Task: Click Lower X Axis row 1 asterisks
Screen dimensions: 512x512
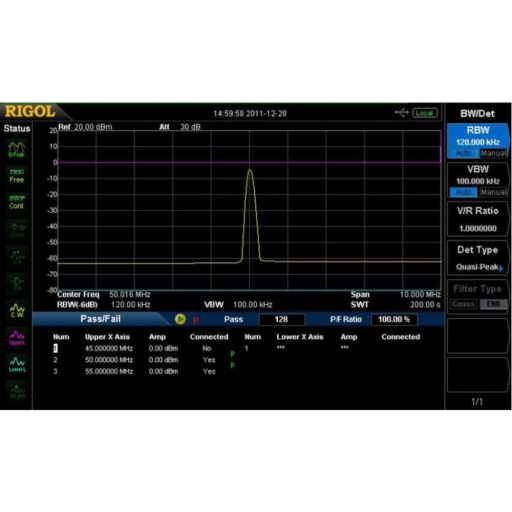Action: (x=281, y=347)
